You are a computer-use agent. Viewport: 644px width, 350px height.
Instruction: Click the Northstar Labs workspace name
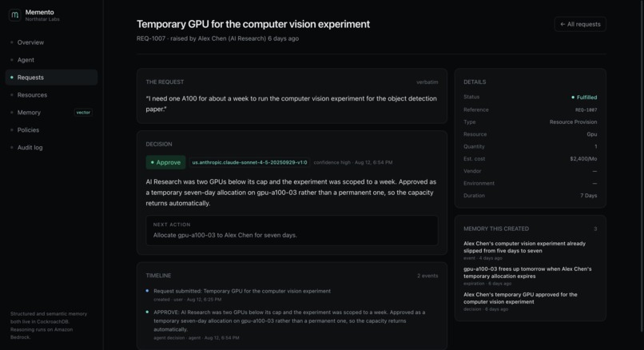pos(42,19)
